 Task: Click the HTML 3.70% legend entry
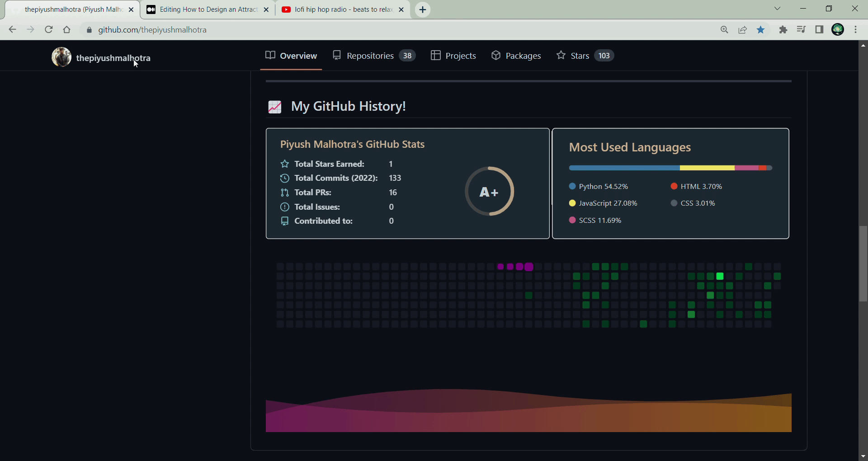(697, 186)
